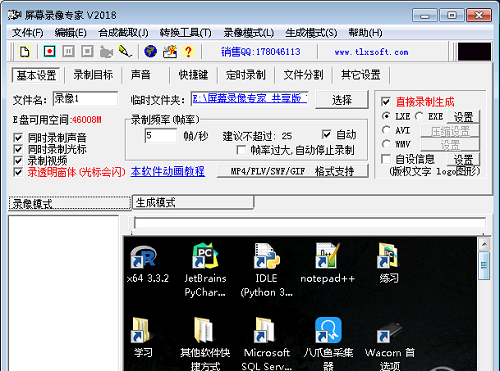The width and height of the screenshot is (500, 371).
Task: Switch to the 定时录制 tab
Action: pos(246,75)
